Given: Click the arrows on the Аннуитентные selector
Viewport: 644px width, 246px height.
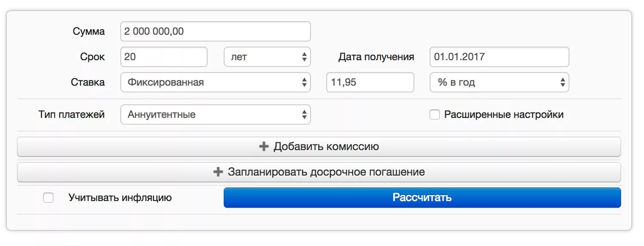Looking at the screenshot, I should coord(304,115).
